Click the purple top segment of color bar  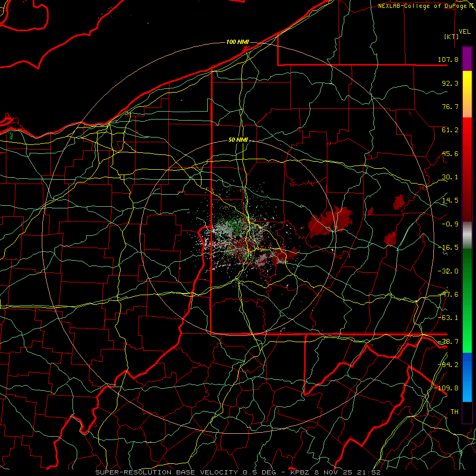pyautogui.click(x=467, y=59)
